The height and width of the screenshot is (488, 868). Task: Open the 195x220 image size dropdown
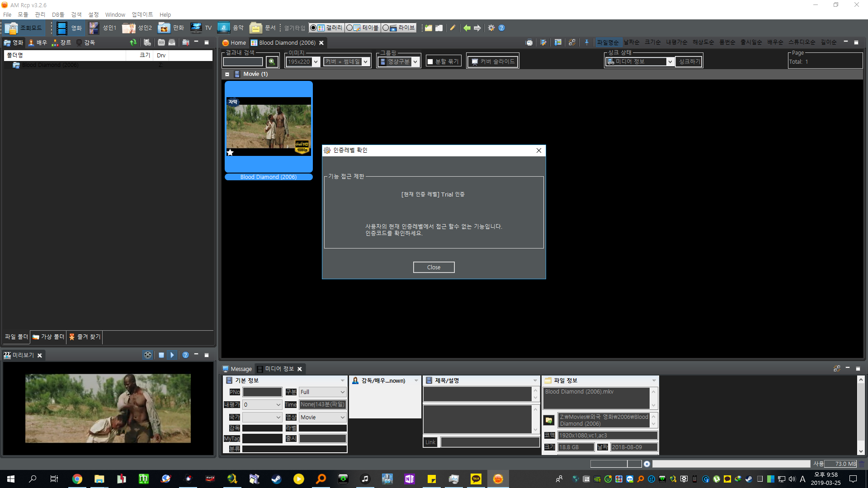[316, 61]
